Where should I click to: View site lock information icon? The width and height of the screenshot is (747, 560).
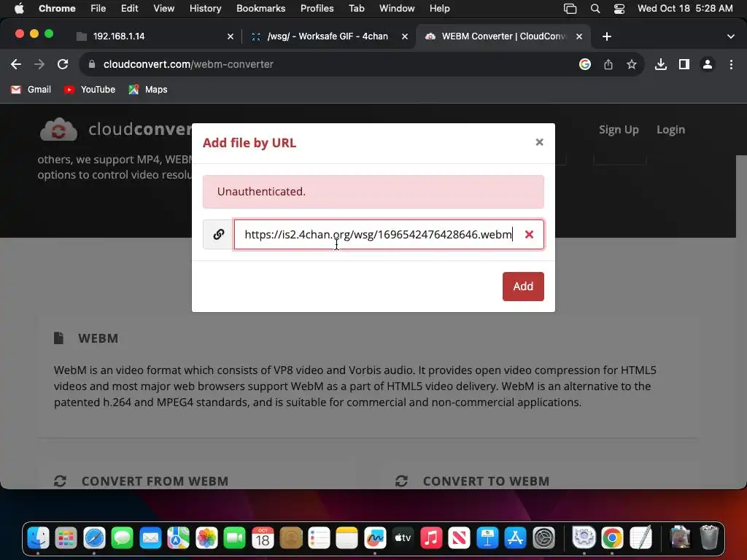92,64
